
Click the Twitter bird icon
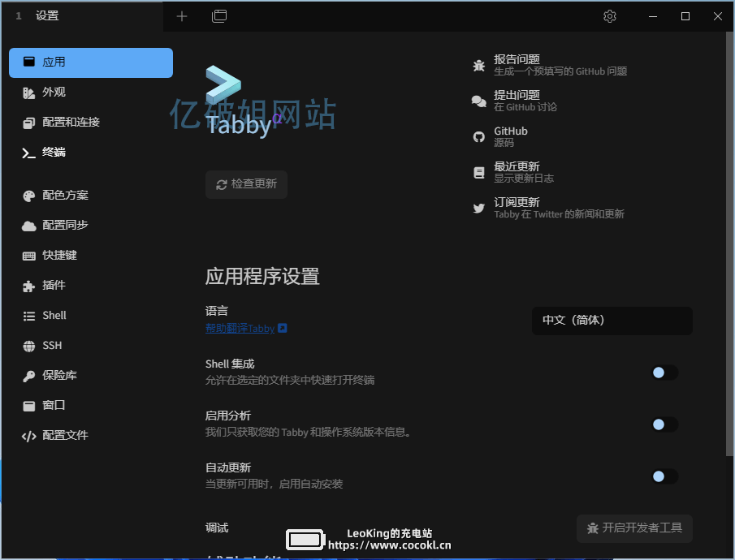[478, 208]
